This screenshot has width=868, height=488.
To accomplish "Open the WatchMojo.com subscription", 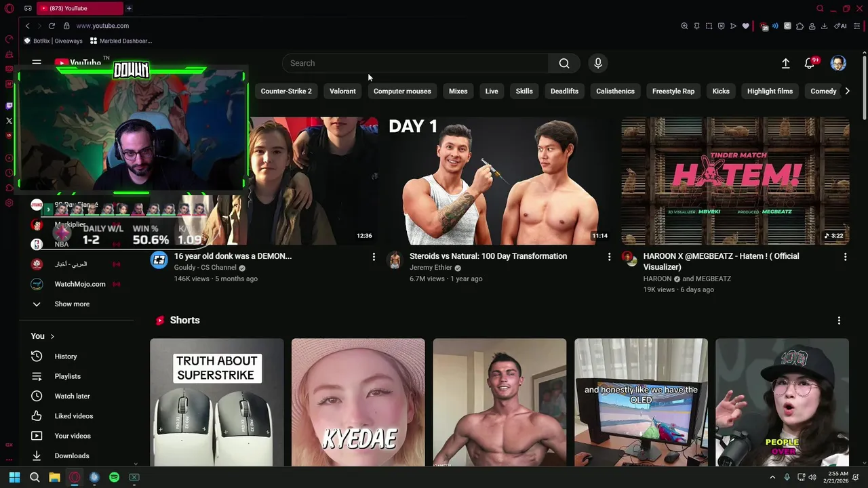I will pos(80,284).
